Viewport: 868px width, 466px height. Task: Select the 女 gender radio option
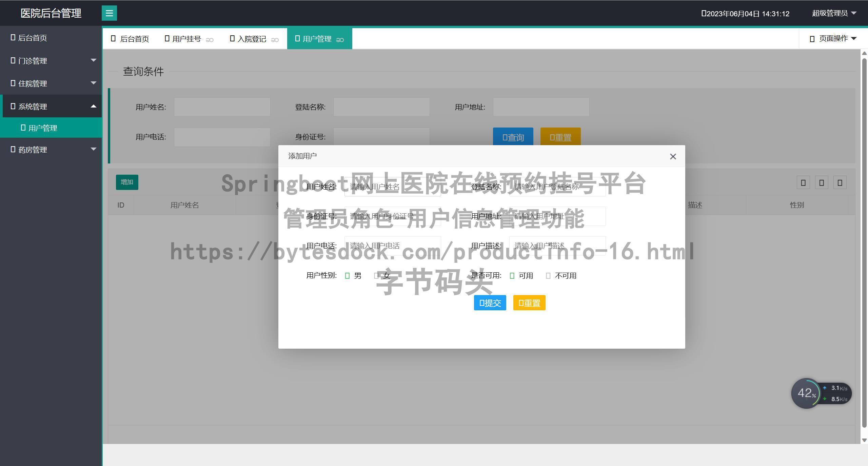point(382,276)
